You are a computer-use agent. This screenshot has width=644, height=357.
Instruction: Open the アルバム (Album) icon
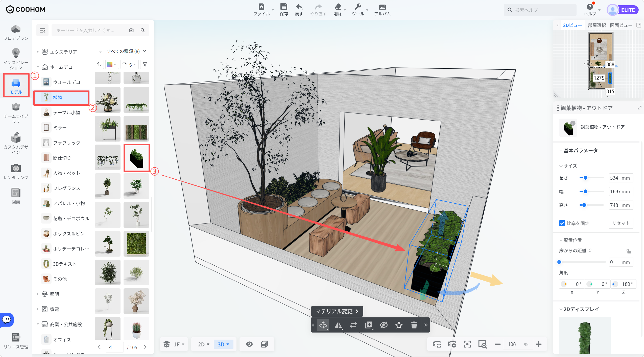click(x=382, y=7)
